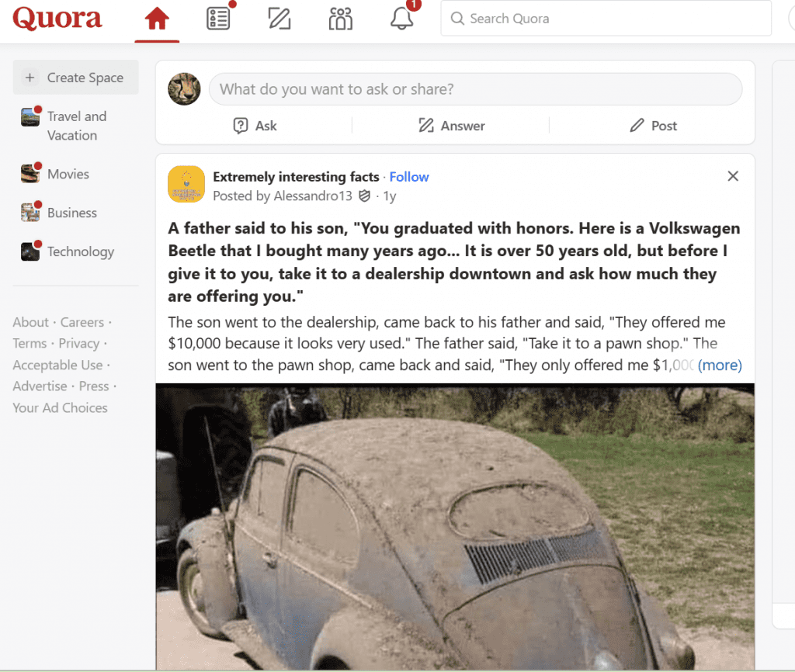Expand the post text with (more)
Image resolution: width=795 pixels, height=672 pixels.
(x=720, y=365)
